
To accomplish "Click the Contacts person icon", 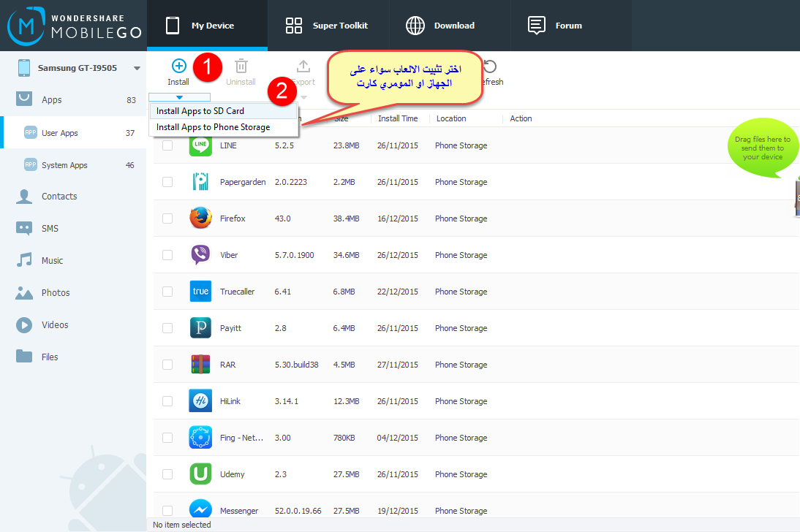I will click(24, 197).
